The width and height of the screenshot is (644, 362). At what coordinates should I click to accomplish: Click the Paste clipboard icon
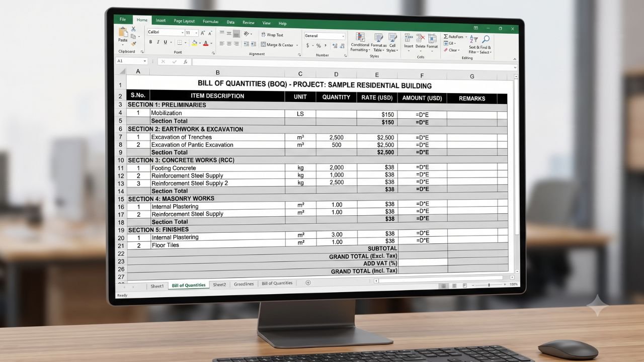click(123, 32)
